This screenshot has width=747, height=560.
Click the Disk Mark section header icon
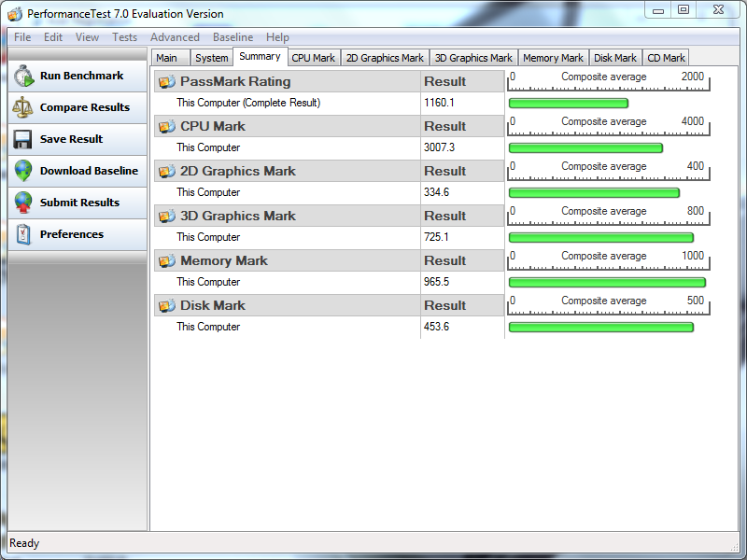click(167, 305)
